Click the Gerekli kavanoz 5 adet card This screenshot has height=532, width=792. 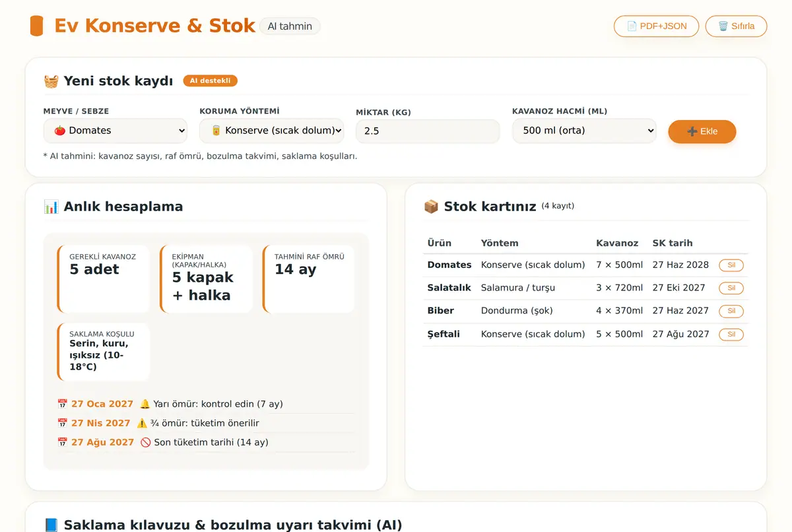[x=103, y=279]
